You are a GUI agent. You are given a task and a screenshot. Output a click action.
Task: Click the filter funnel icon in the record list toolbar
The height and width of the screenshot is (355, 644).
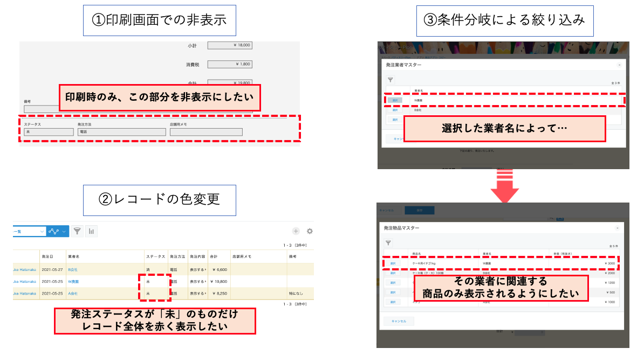(78, 231)
